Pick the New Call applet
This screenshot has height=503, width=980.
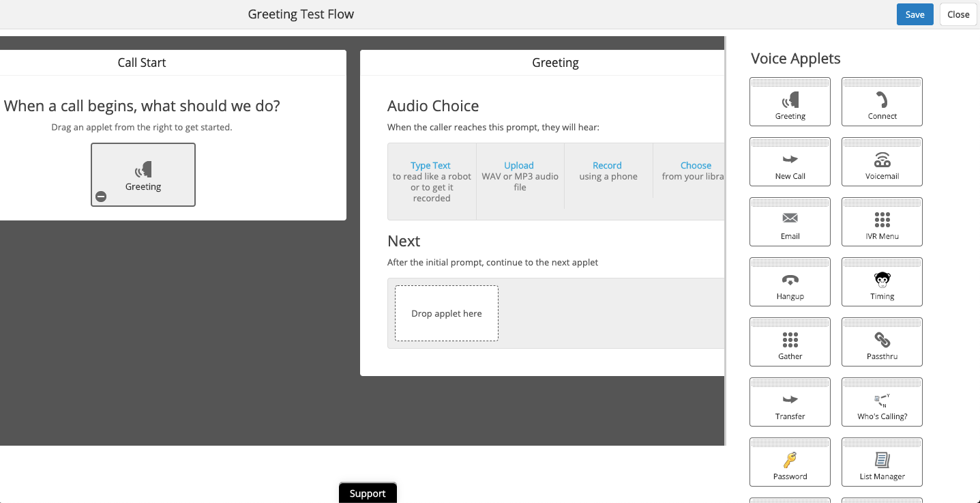(x=790, y=162)
